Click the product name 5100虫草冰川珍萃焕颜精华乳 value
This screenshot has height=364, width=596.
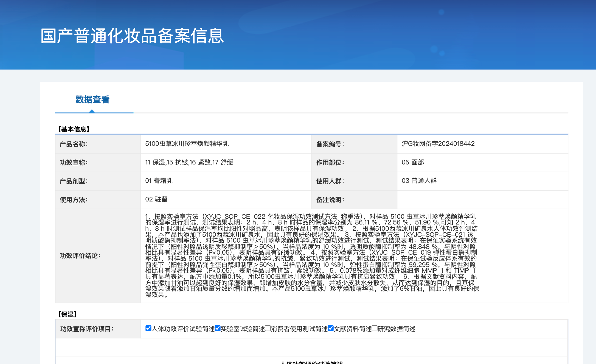pos(187,144)
